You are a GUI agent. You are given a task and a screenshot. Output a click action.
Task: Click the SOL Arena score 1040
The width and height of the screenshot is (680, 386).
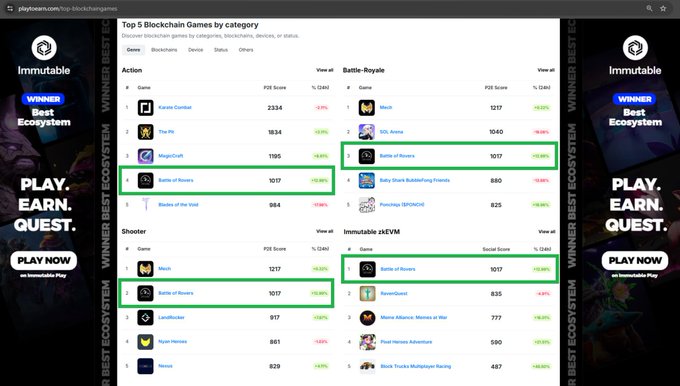pos(496,132)
